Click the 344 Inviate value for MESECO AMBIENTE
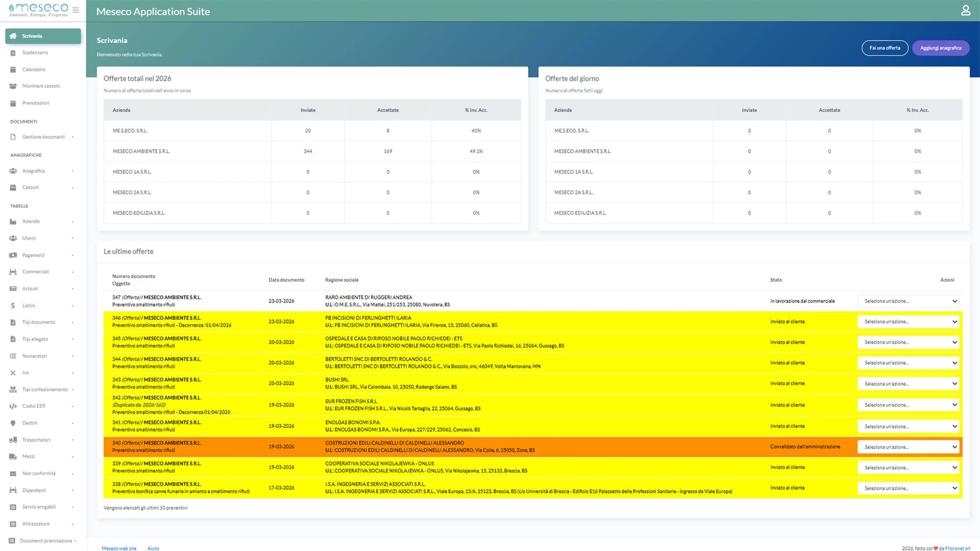The width and height of the screenshot is (980, 551). tap(308, 152)
